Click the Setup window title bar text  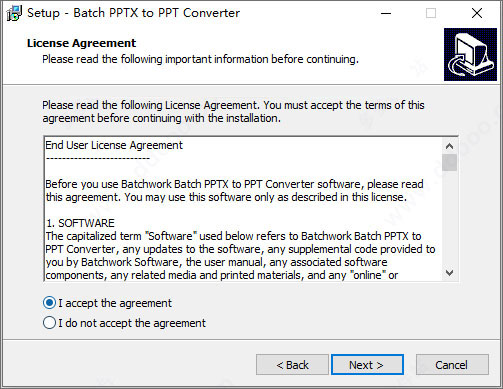[x=133, y=13]
